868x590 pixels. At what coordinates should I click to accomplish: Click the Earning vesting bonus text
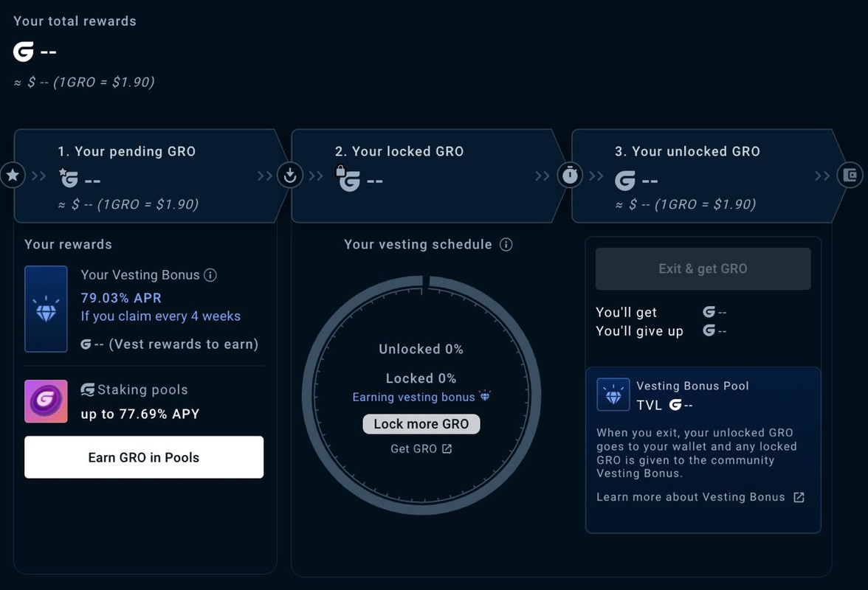(x=413, y=397)
